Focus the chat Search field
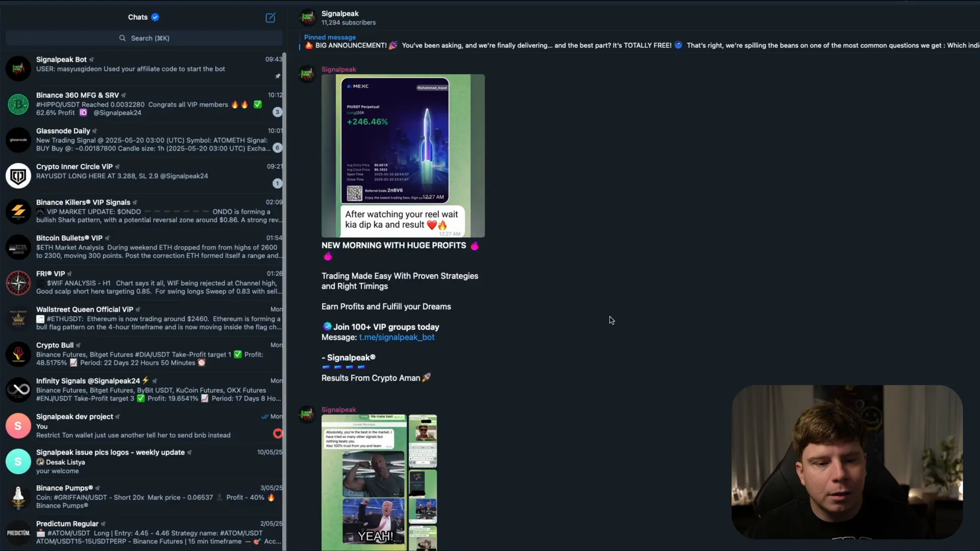The width and height of the screenshot is (980, 551). point(144,38)
